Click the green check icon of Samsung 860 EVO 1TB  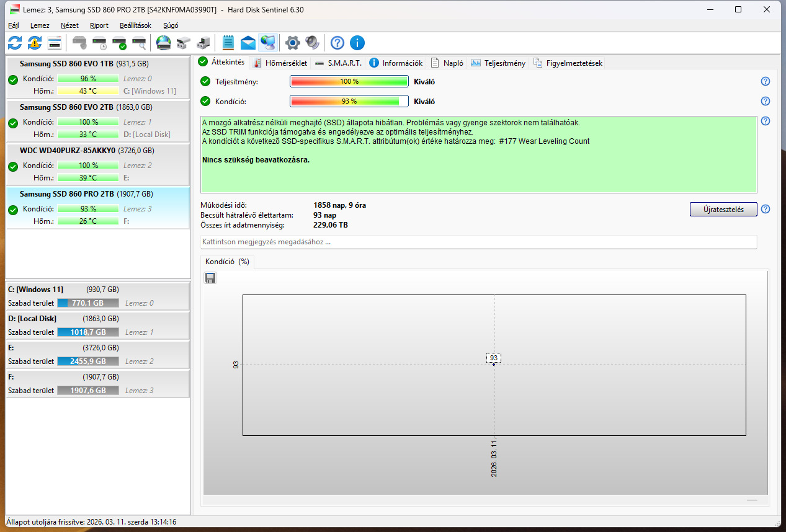13,79
